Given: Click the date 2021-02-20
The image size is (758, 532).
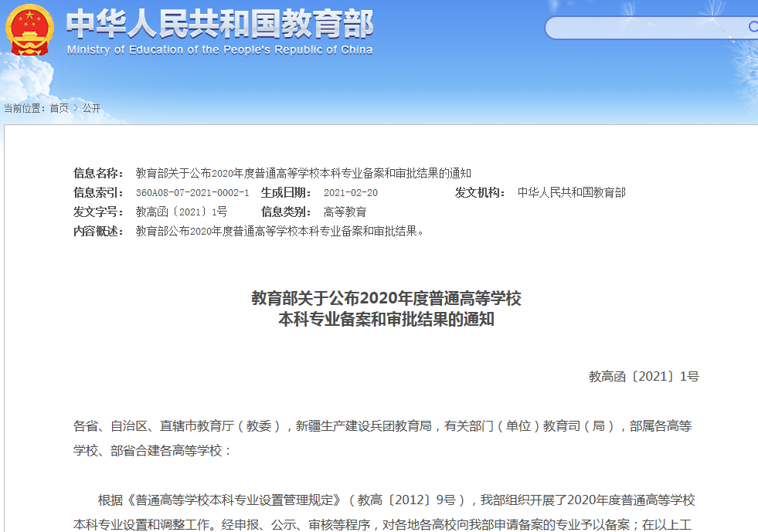Looking at the screenshot, I should pyautogui.click(x=351, y=193).
